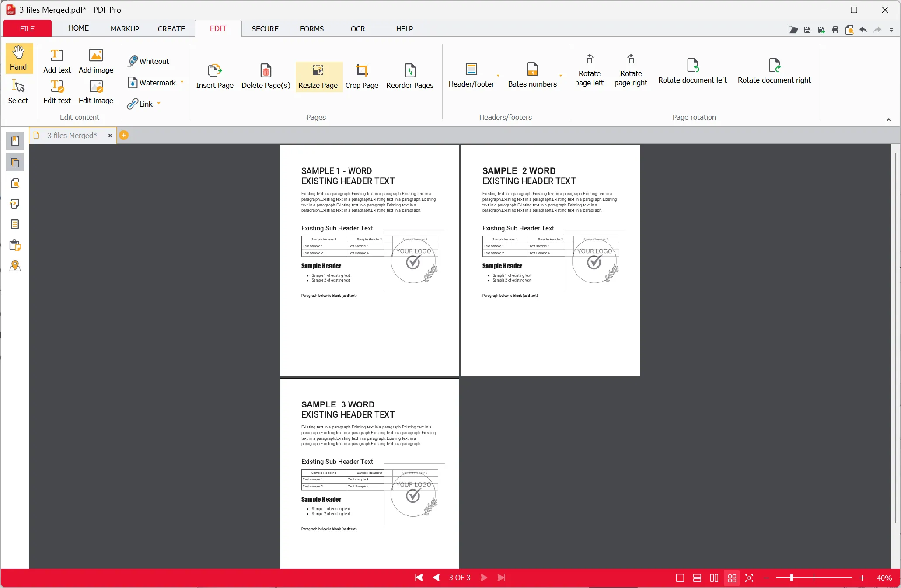Go to the first page

coord(419,578)
